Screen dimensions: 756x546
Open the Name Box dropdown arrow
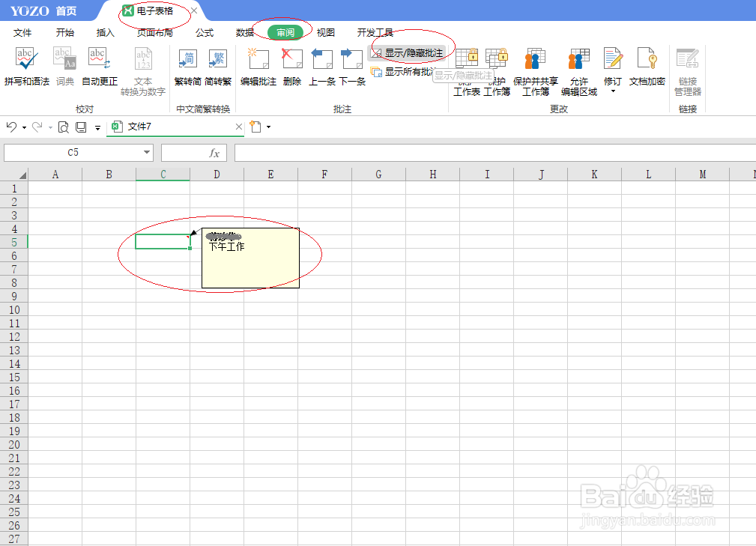click(147, 153)
